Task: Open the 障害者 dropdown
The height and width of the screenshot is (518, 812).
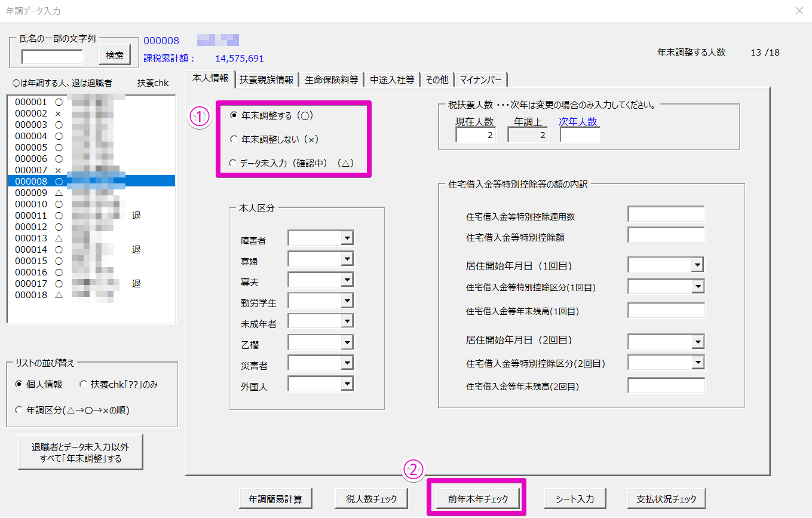Action: [x=347, y=238]
